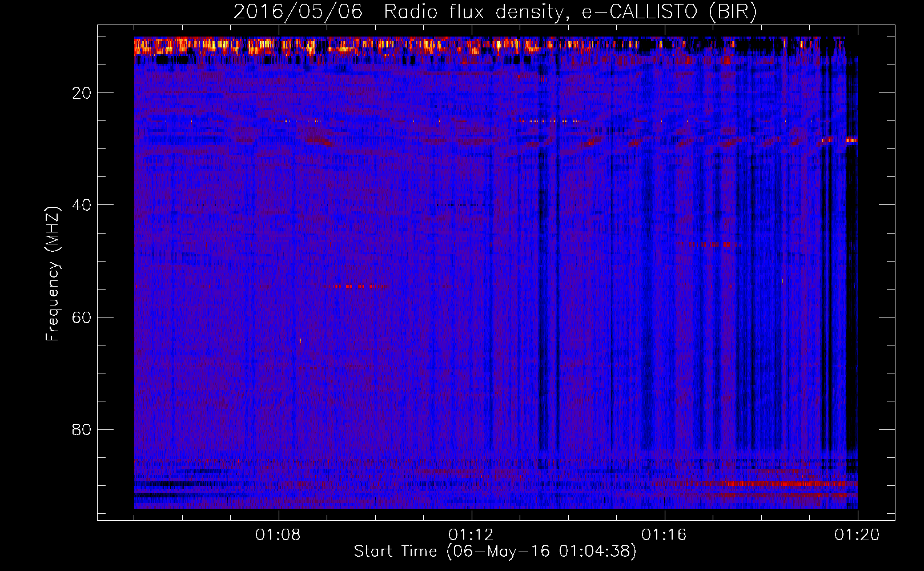
Task: Select the 01:20 time tick label
Action: (x=857, y=535)
